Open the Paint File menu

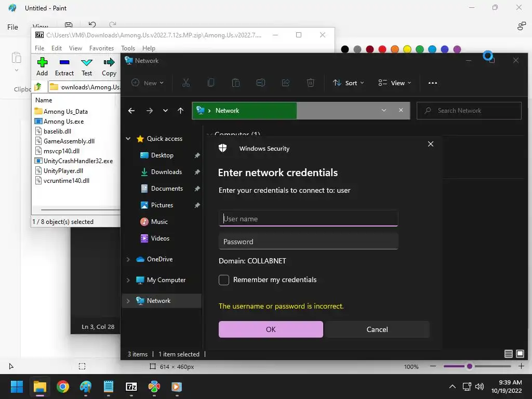[12, 27]
